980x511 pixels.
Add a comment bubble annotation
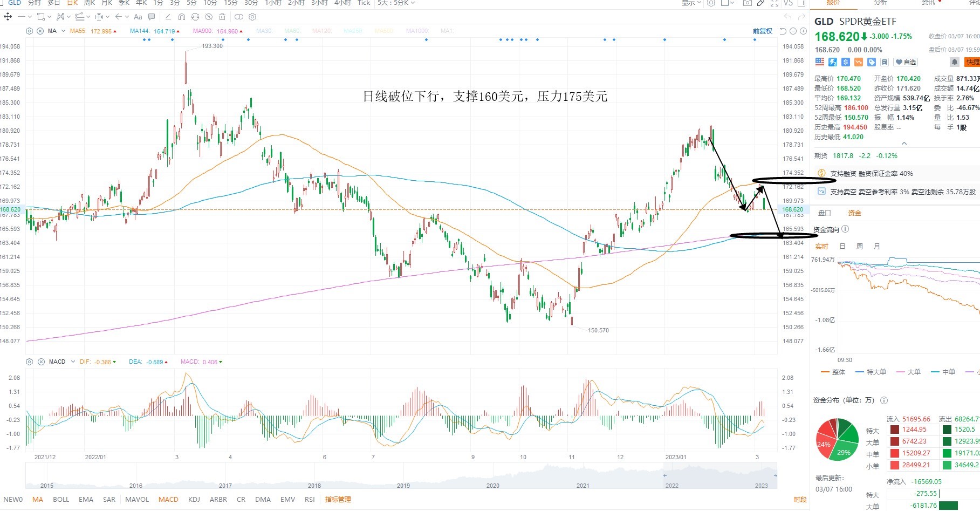152,17
